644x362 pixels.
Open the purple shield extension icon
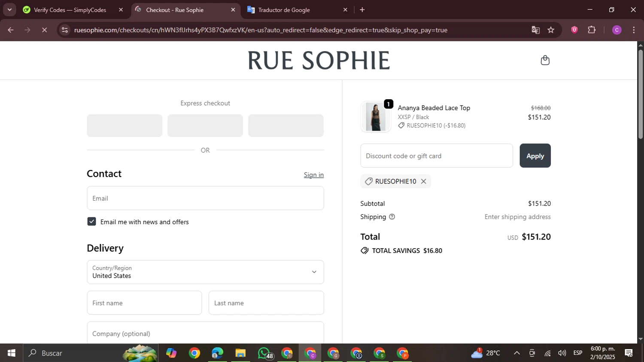(574, 30)
